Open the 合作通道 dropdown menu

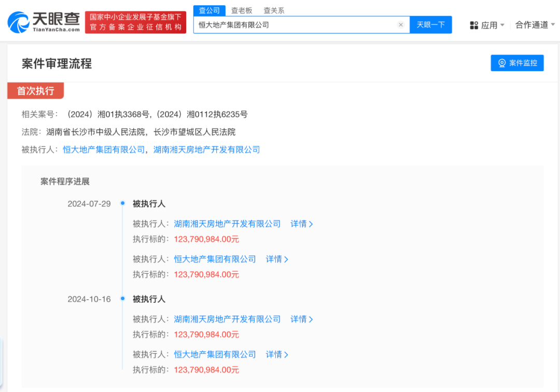pos(535,25)
